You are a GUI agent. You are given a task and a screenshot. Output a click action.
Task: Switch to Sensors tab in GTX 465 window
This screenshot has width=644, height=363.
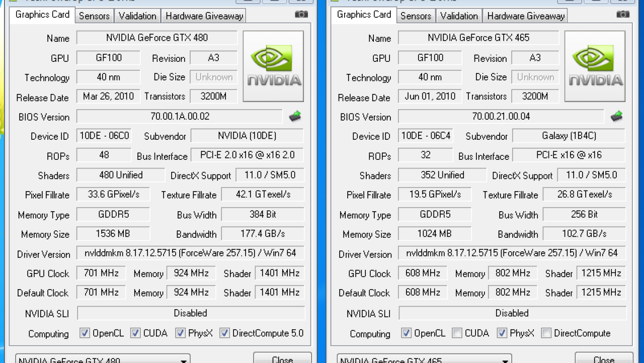(x=416, y=16)
